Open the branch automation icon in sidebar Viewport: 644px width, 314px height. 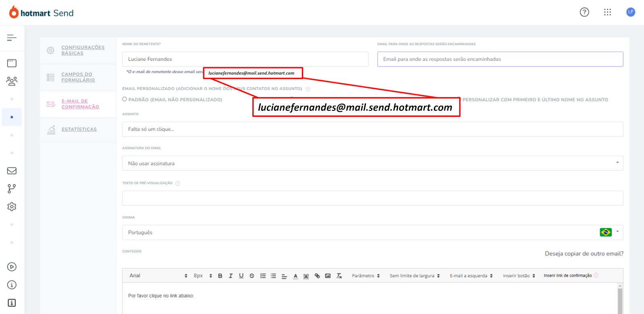[12, 189]
